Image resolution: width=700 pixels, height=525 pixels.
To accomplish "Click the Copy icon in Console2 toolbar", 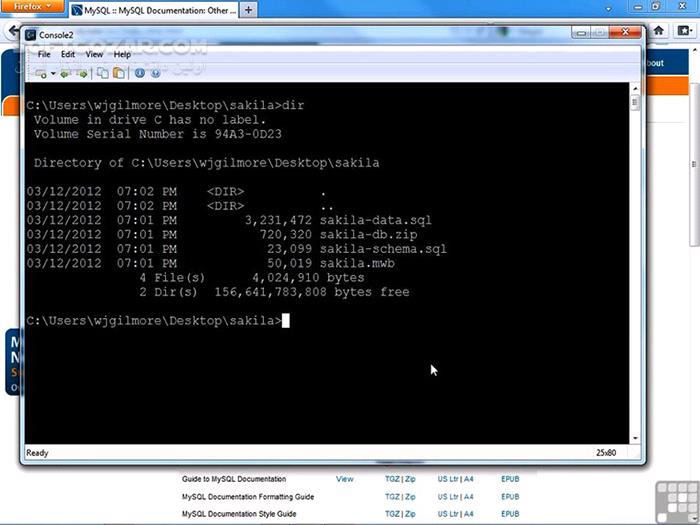I will tap(103, 73).
